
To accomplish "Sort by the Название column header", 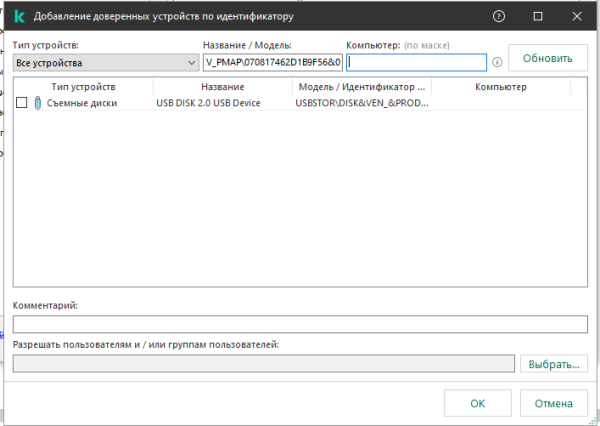I will tap(222, 88).
